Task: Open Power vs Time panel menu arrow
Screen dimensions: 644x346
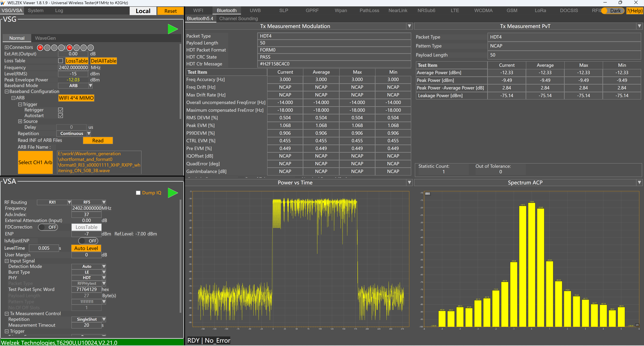Action: click(409, 182)
